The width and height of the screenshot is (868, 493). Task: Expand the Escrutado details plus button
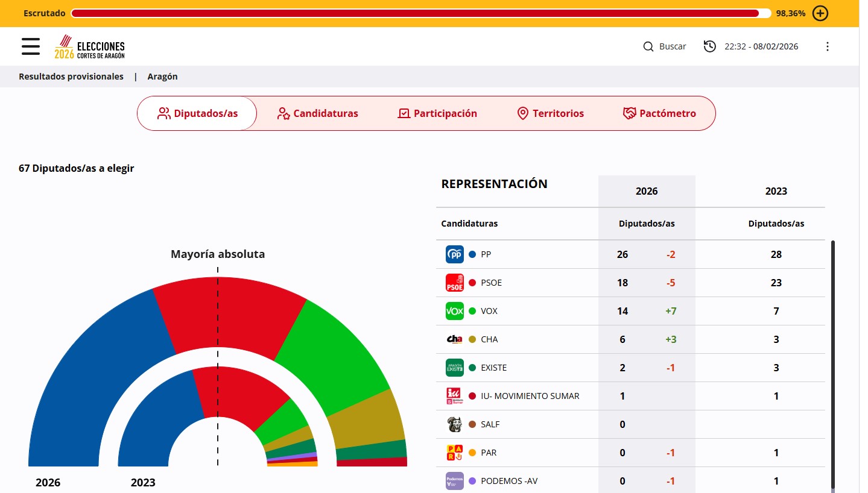(x=820, y=13)
